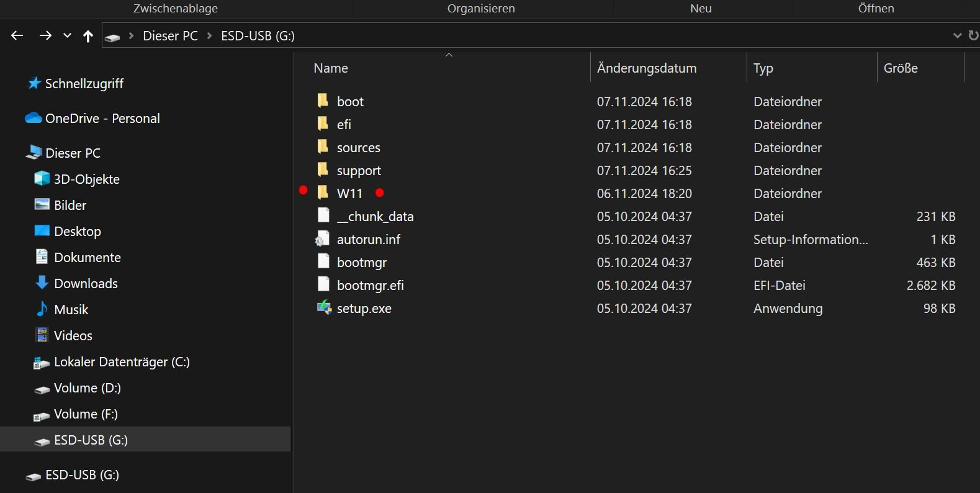Click the 06.11.2024 18:20 date of W11
The image size is (980, 493).
tap(644, 194)
